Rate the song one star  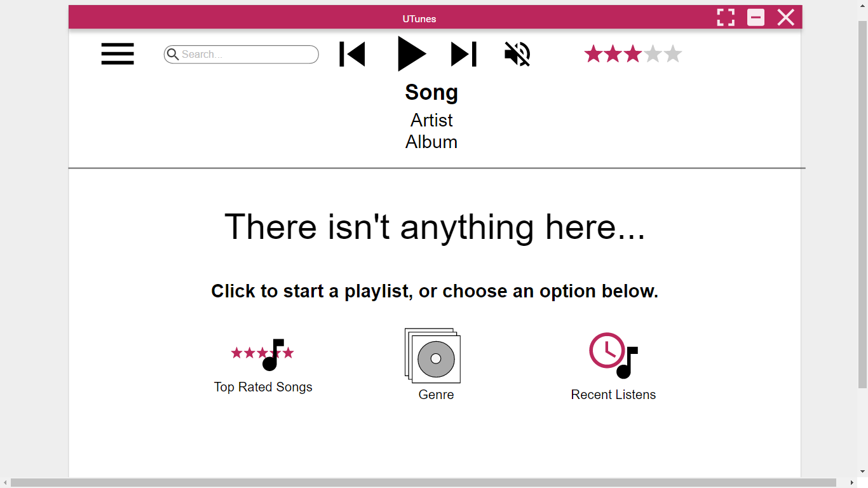coord(593,54)
